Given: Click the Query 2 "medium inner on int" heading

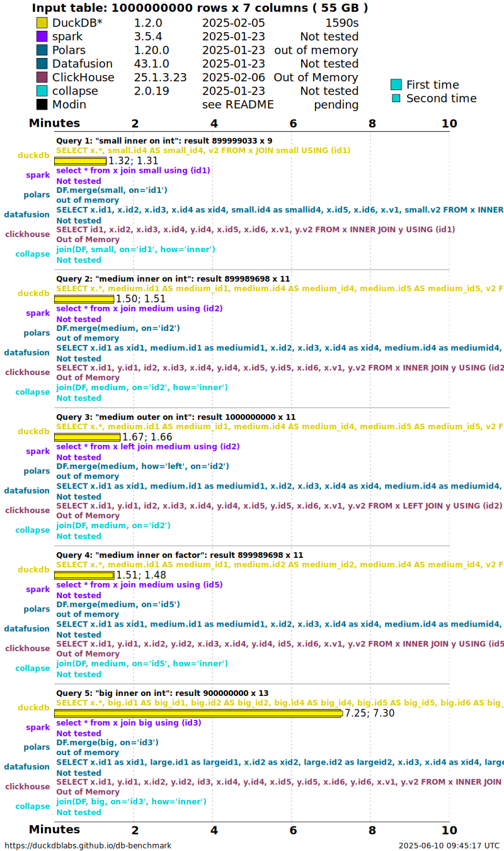Looking at the screenshot, I should (x=173, y=279).
